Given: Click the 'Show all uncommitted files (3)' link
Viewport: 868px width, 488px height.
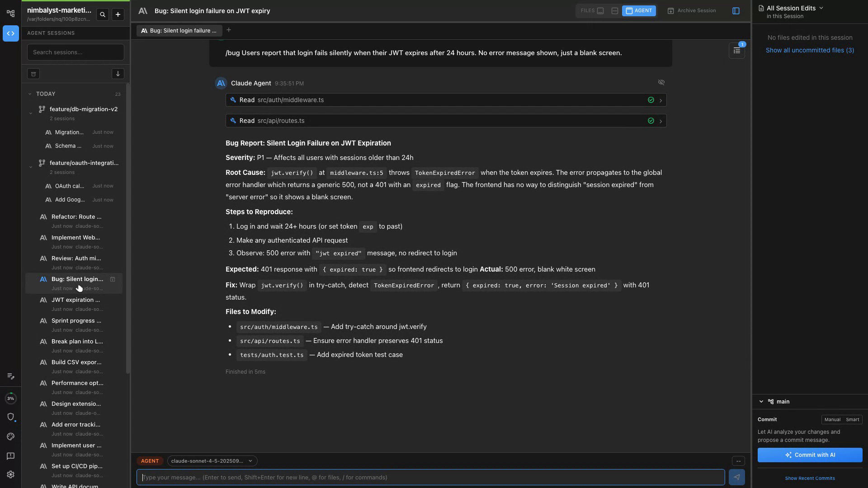Looking at the screenshot, I should click(810, 50).
